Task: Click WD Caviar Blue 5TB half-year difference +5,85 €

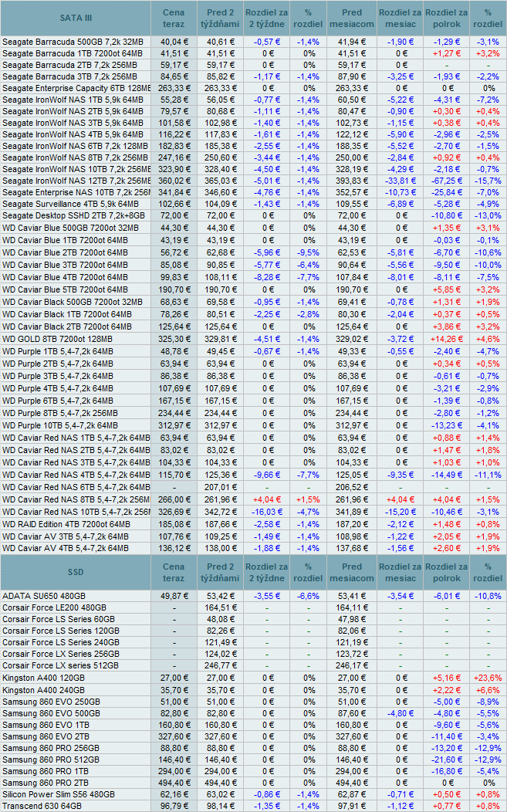Action: click(x=446, y=290)
